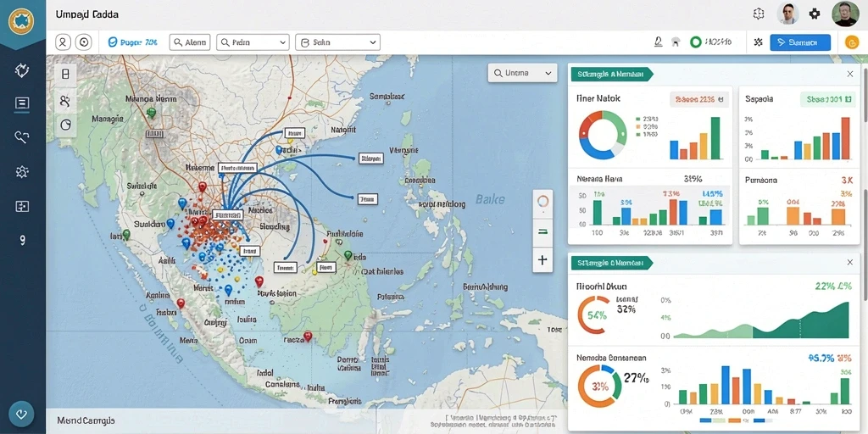Select the list panel icon in left sidebar

22,103
